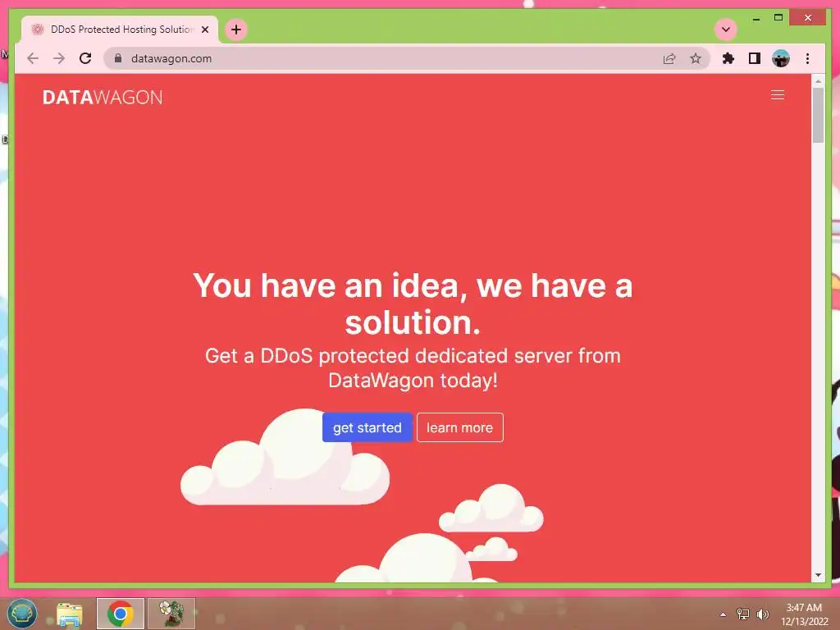Show hidden system tray icons
The width and height of the screenshot is (840, 630).
tap(724, 614)
